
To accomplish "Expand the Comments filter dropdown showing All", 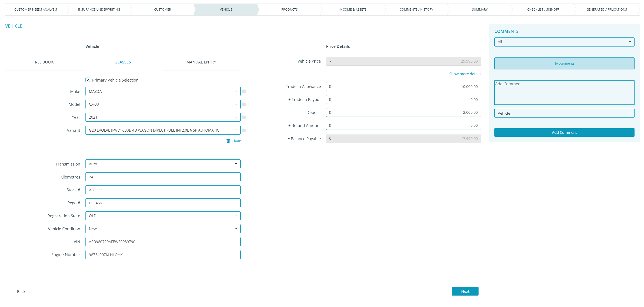I will [x=564, y=42].
